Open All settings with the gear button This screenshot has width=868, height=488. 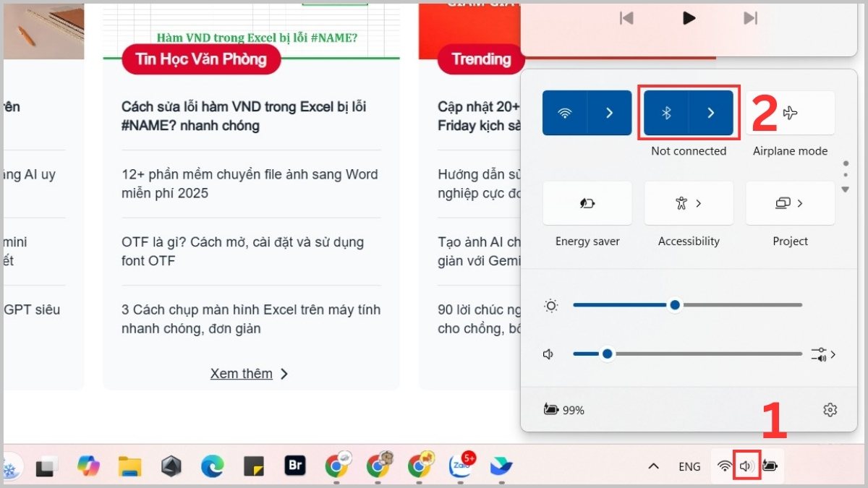click(830, 409)
